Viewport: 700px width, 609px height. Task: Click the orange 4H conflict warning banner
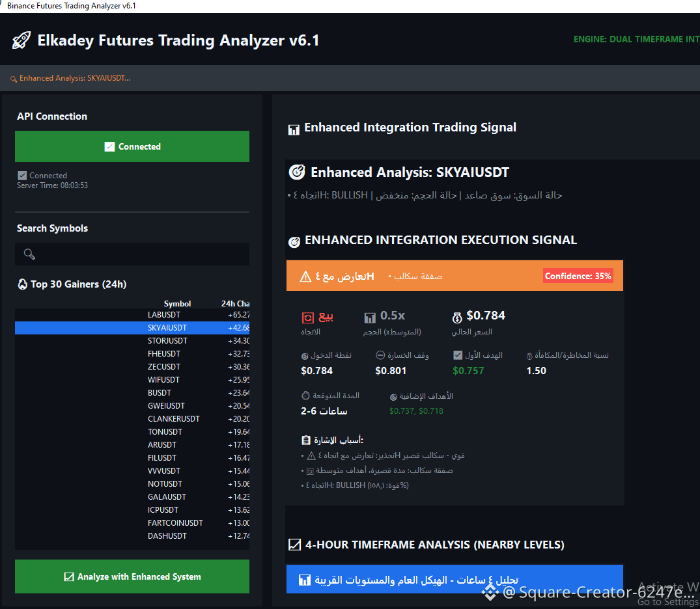click(x=455, y=276)
